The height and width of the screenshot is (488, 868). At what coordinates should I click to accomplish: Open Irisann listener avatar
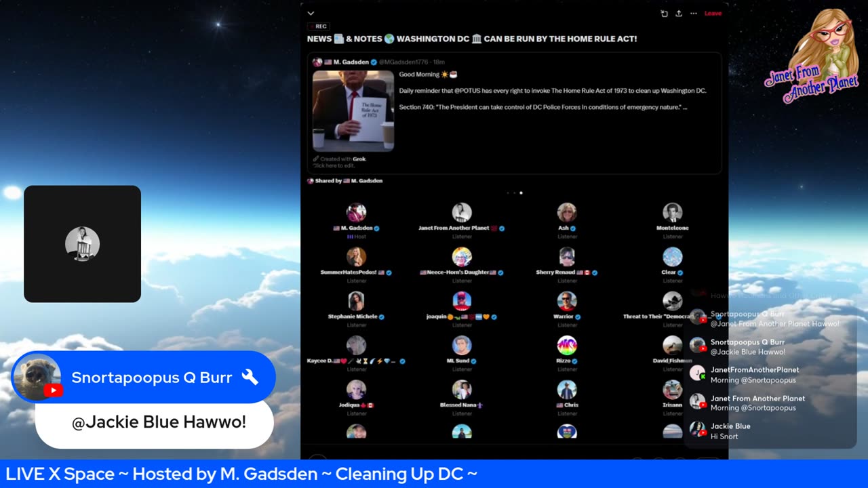coord(673,390)
